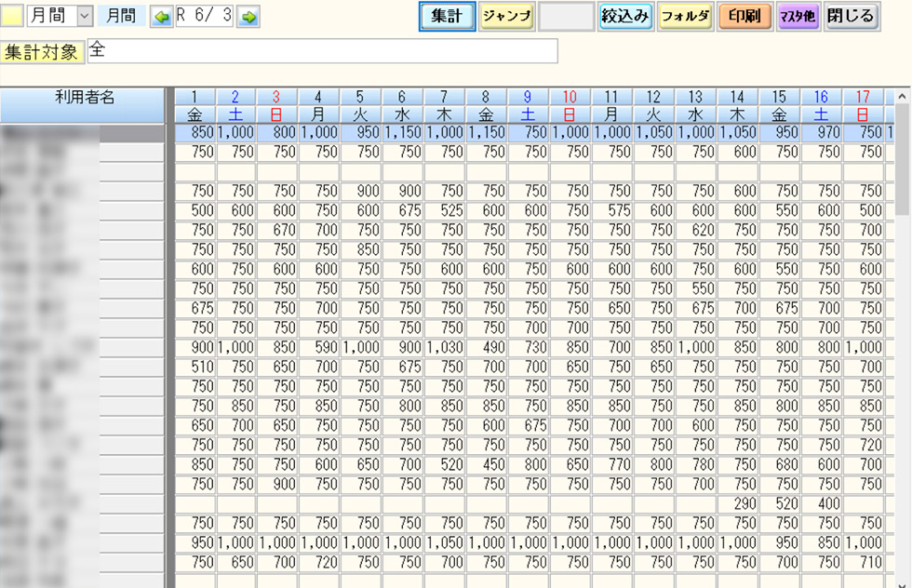This screenshot has height=588, width=912.
Task: Select day 7 木 column header
Action: pos(445,105)
